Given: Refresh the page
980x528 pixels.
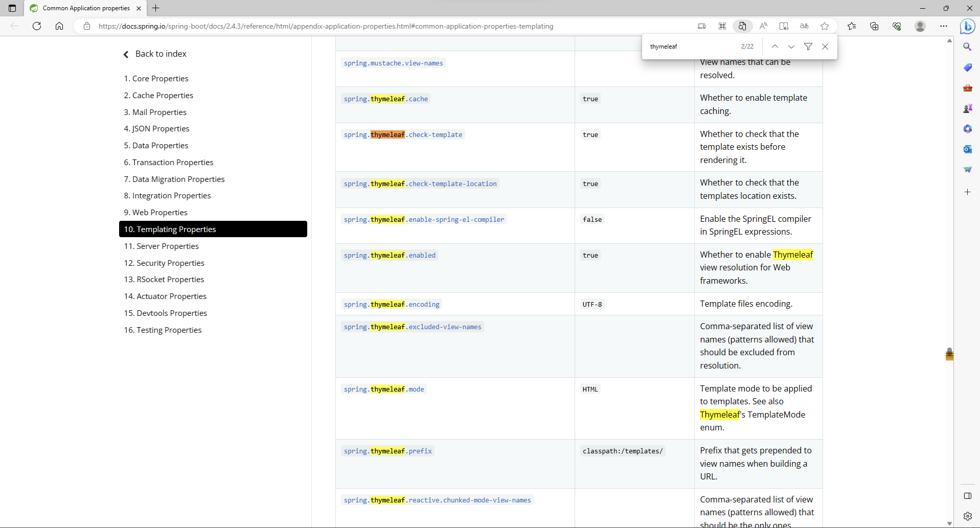Looking at the screenshot, I should point(37,26).
